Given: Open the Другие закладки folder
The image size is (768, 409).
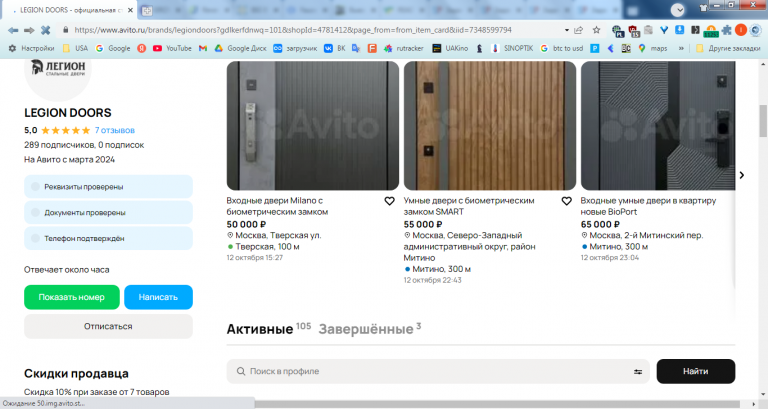Looking at the screenshot, I should (x=728, y=48).
